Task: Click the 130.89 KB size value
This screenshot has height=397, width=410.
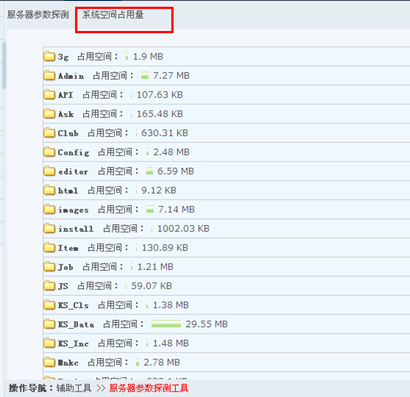Action: [165, 248]
